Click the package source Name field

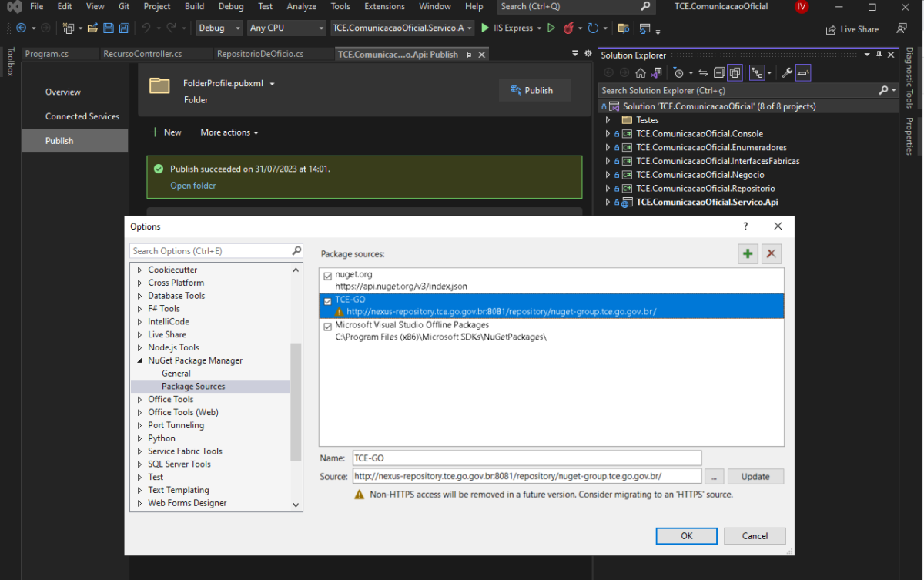pyautogui.click(x=527, y=458)
